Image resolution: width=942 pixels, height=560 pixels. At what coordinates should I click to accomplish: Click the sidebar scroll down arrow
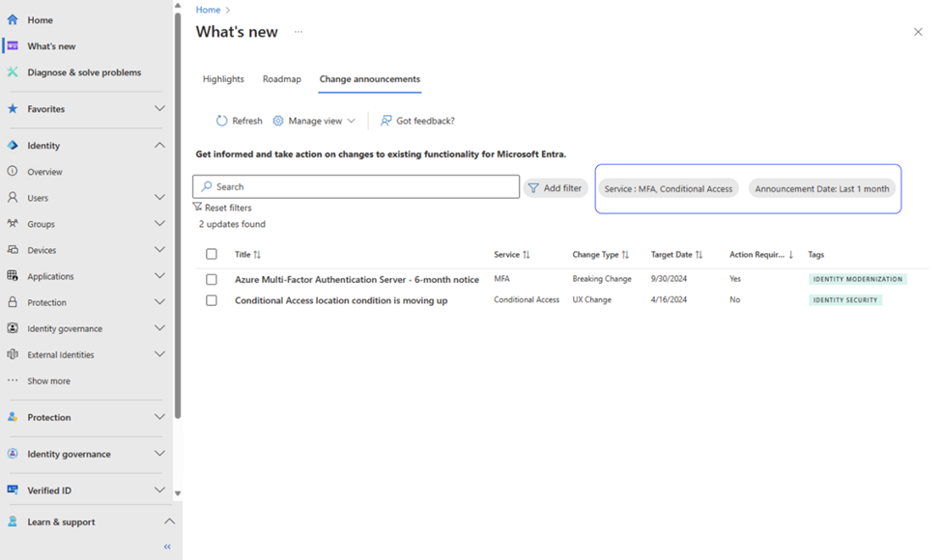(x=178, y=493)
